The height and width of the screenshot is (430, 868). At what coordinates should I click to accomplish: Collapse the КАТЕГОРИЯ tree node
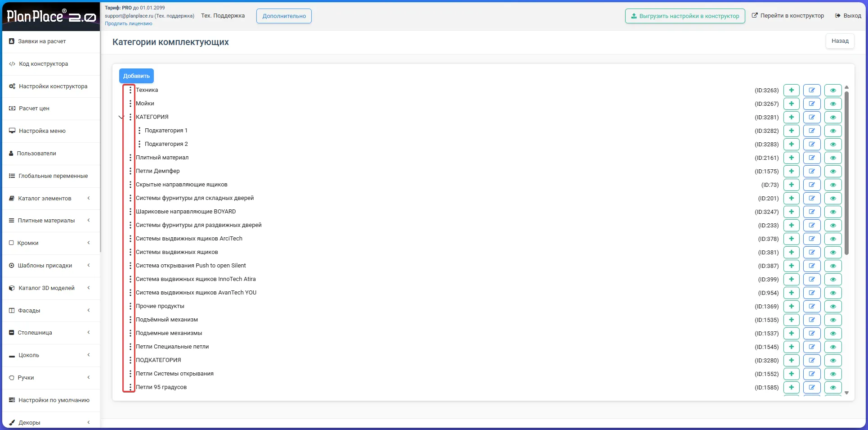pyautogui.click(x=121, y=117)
